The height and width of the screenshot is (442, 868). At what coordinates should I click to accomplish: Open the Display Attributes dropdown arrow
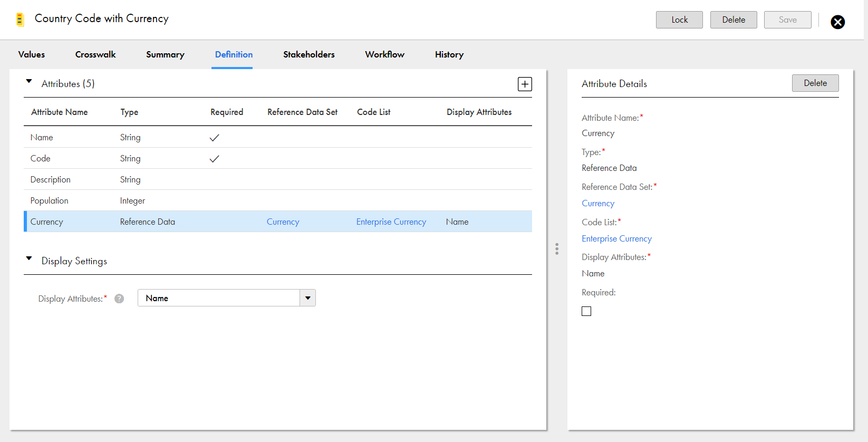pyautogui.click(x=308, y=298)
